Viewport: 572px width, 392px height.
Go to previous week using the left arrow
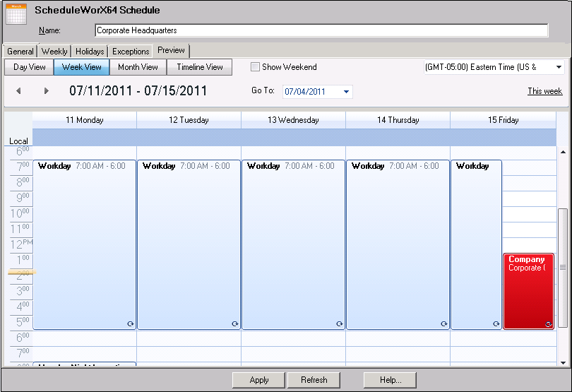click(x=19, y=91)
